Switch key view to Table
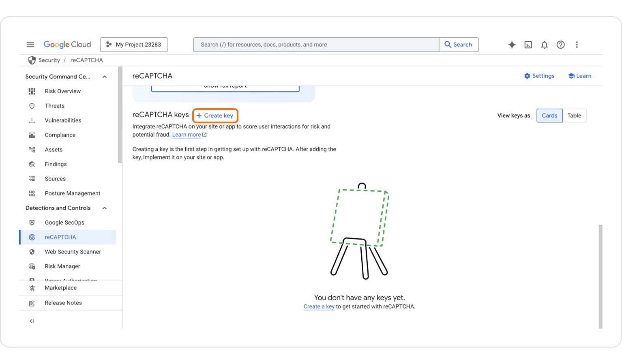 coord(574,116)
